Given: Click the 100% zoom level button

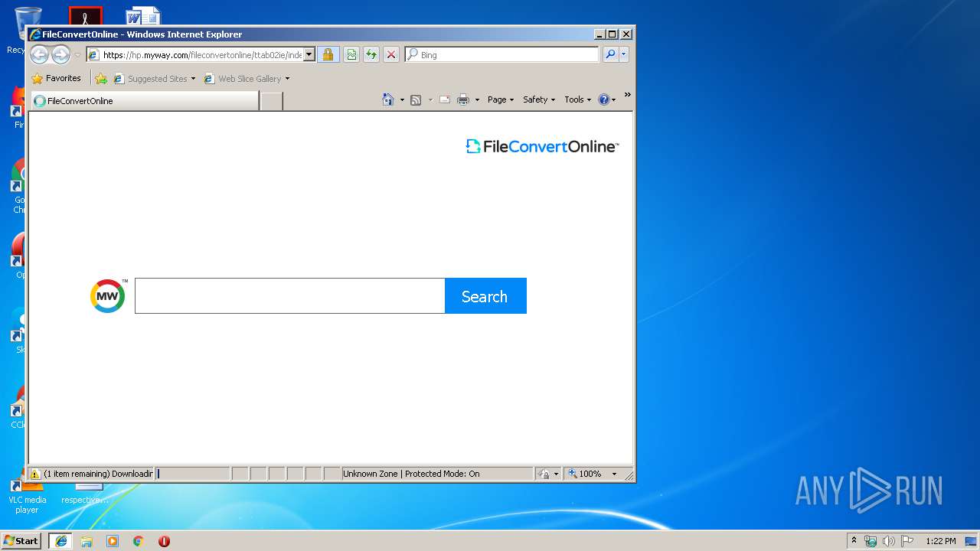Looking at the screenshot, I should click(x=585, y=474).
